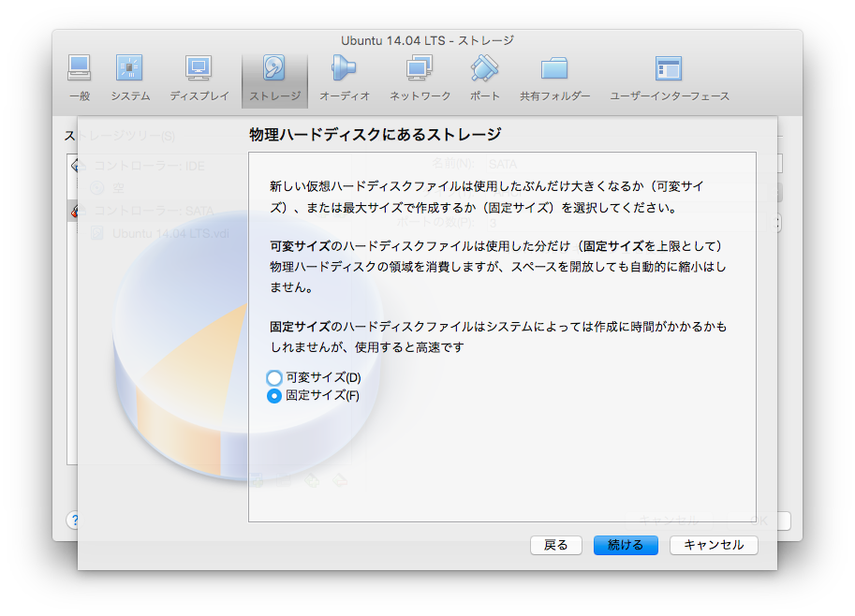Open the ネットワーク settings icon

[420, 78]
